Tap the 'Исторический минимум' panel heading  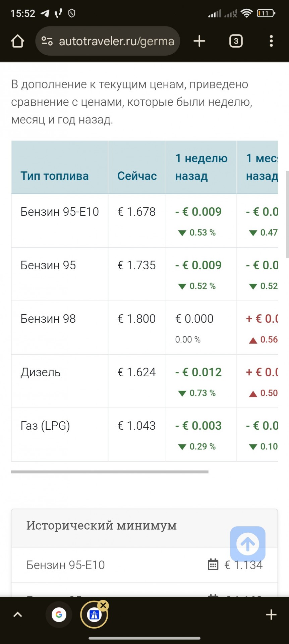click(x=102, y=525)
